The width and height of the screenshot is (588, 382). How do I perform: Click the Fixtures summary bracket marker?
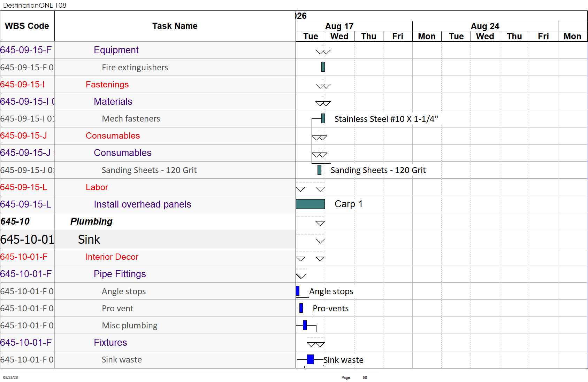pyautogui.click(x=316, y=345)
